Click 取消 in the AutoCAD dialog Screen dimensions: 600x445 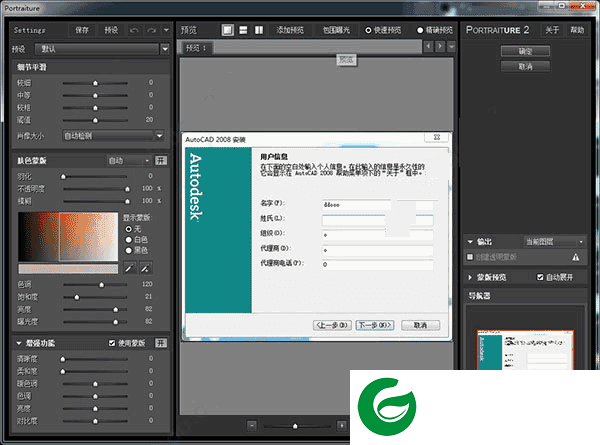(x=421, y=325)
